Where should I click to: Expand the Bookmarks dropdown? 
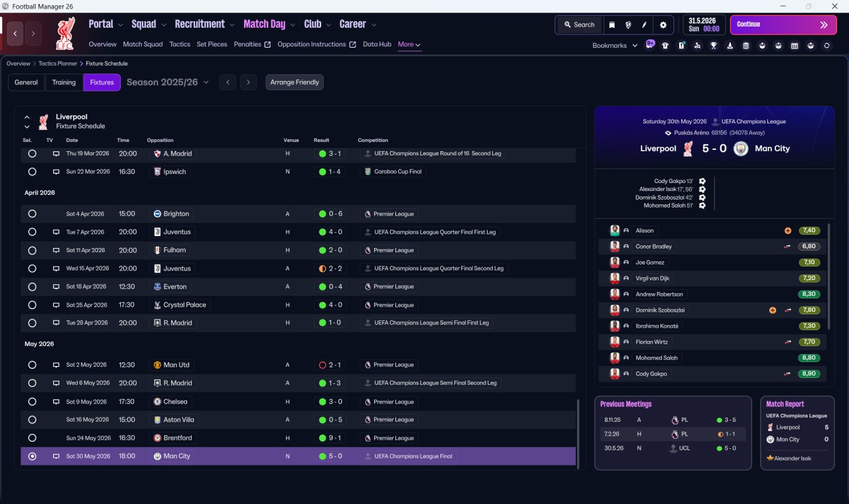[x=615, y=45]
